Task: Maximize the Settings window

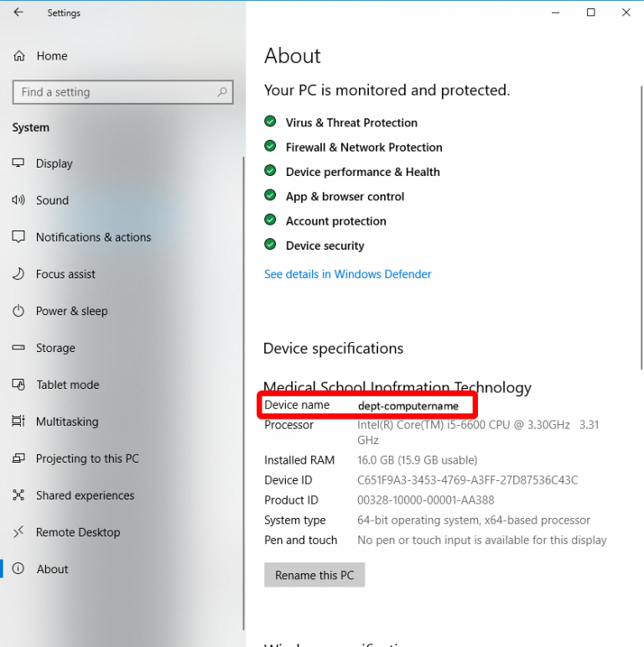Action: tap(591, 12)
